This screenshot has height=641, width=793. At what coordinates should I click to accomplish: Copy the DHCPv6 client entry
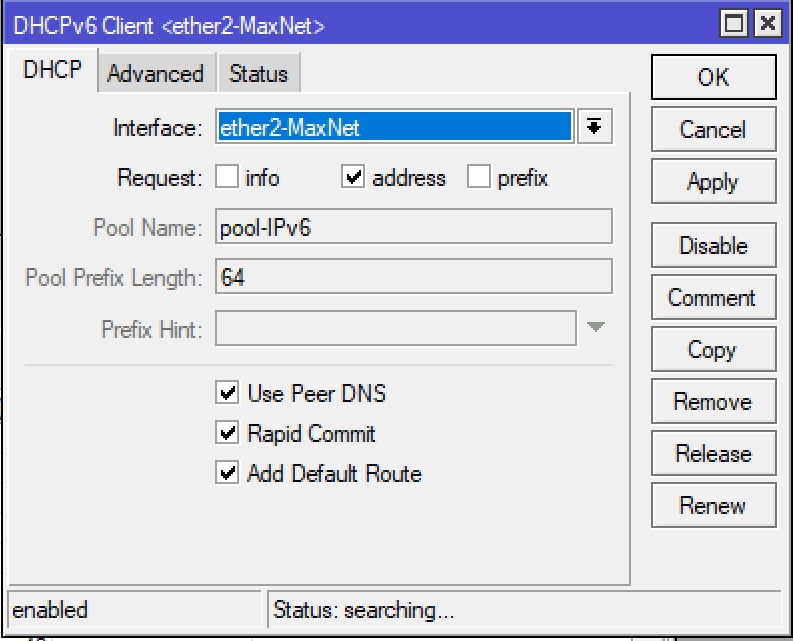click(714, 350)
